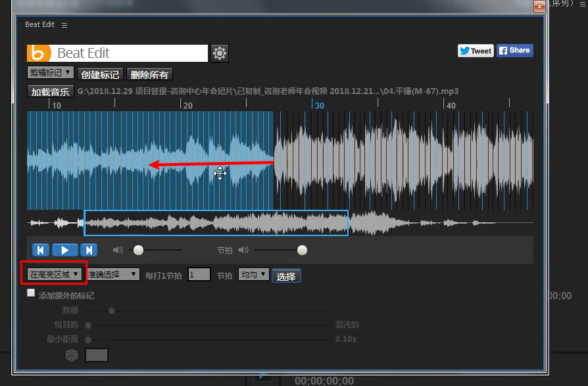Click the 选择 button
This screenshot has width=588, height=386.
pyautogui.click(x=286, y=276)
